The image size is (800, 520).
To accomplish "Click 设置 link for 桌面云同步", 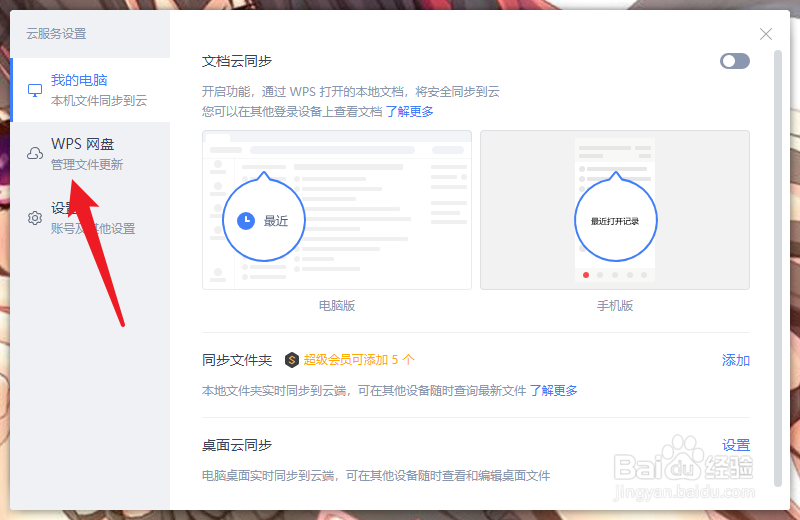I will tap(736, 445).
